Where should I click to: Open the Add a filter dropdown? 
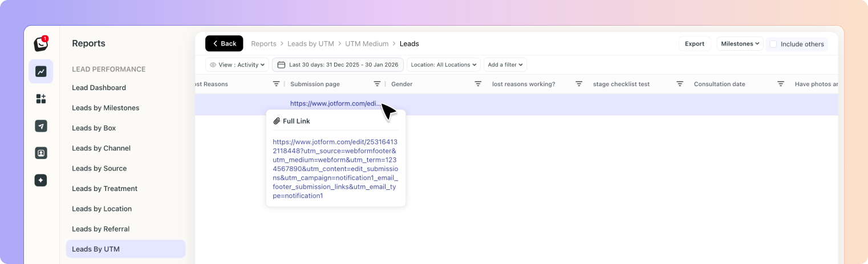pyautogui.click(x=505, y=64)
